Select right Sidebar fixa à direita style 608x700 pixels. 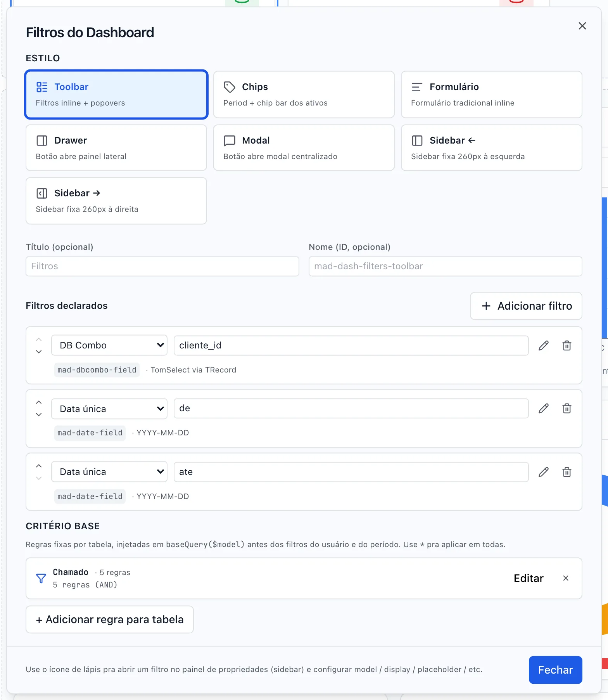[x=116, y=201]
